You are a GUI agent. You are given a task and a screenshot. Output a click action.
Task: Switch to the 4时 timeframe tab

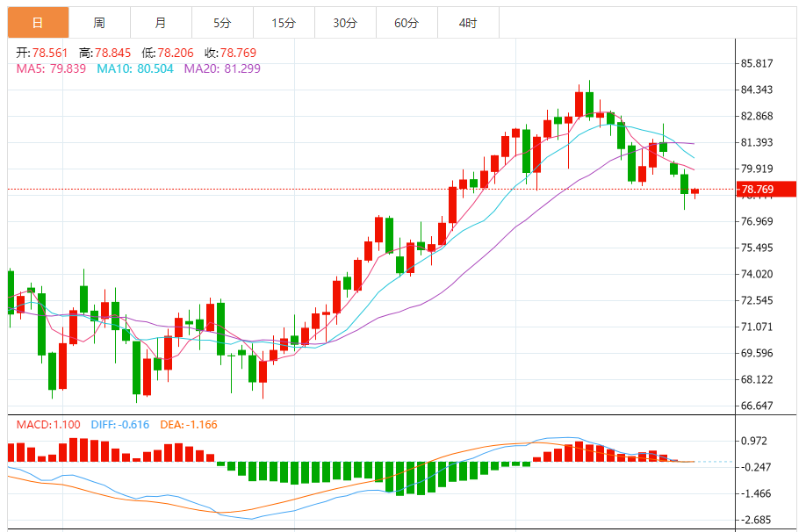tap(468, 23)
